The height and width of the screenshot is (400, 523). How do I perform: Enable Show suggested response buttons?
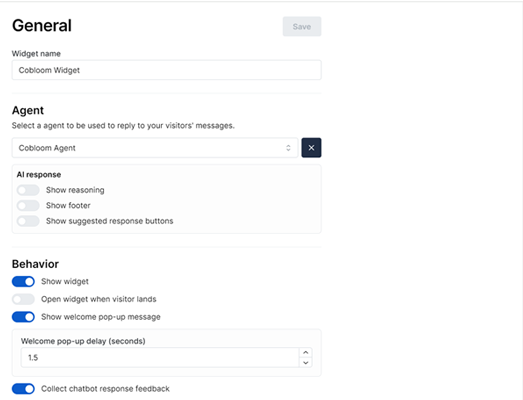click(28, 221)
